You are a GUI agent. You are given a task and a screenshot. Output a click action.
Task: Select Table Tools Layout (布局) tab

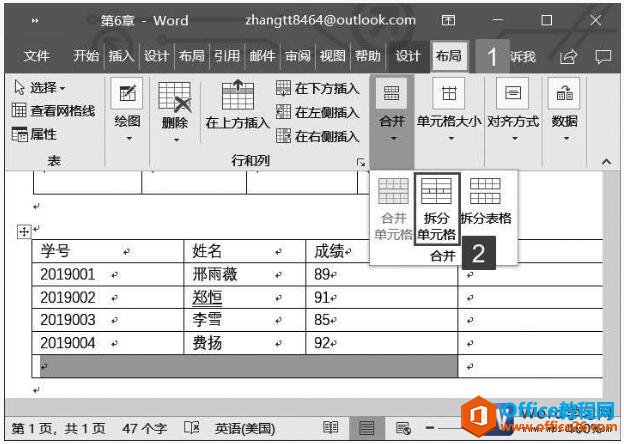(449, 56)
